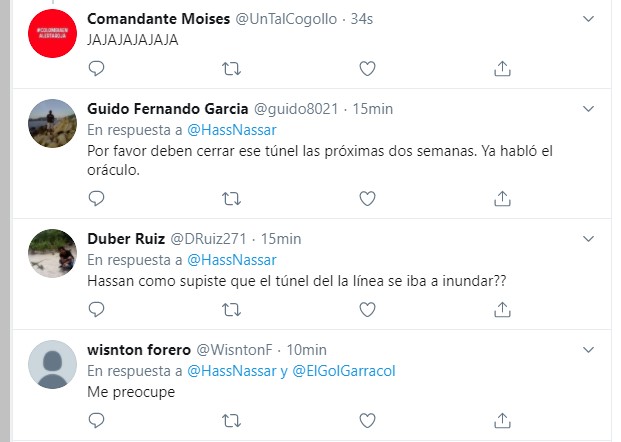The height and width of the screenshot is (442, 621).
Task: Retweet Comandante Moises' tweet
Action: point(231,68)
